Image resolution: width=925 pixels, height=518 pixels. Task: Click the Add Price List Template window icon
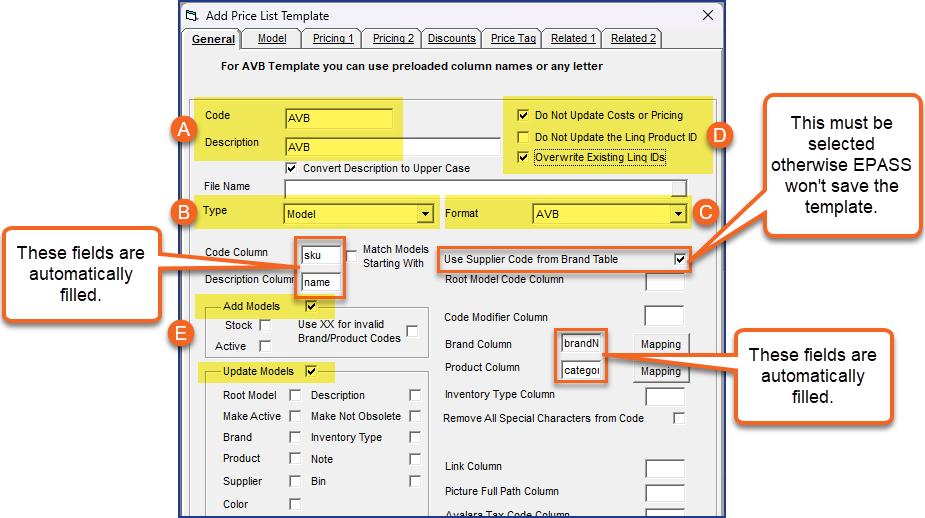tap(192, 15)
